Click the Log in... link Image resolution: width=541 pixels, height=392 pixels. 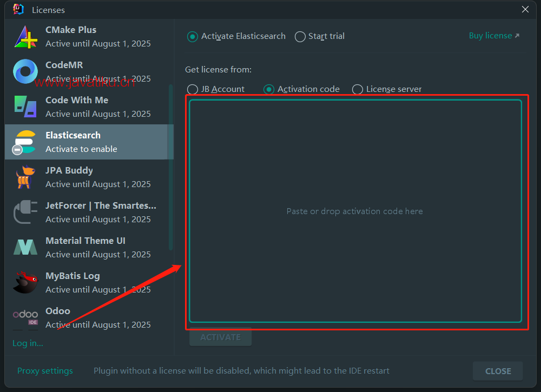coord(28,343)
